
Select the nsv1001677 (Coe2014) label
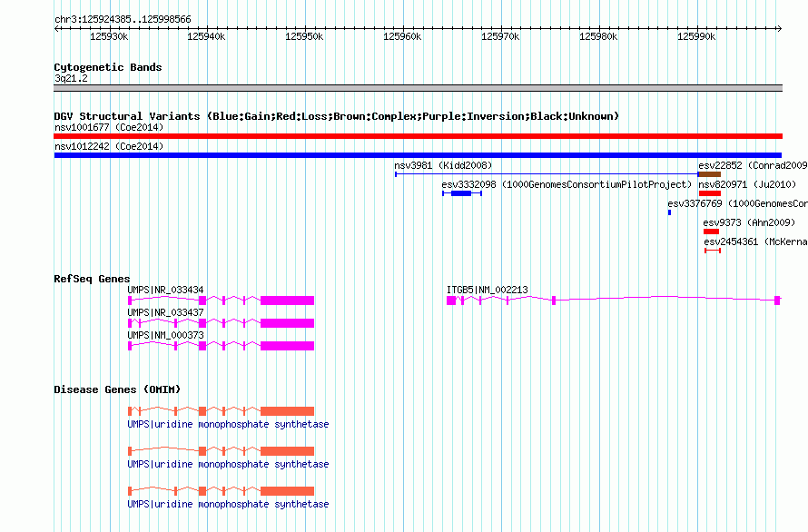pyautogui.click(x=109, y=127)
